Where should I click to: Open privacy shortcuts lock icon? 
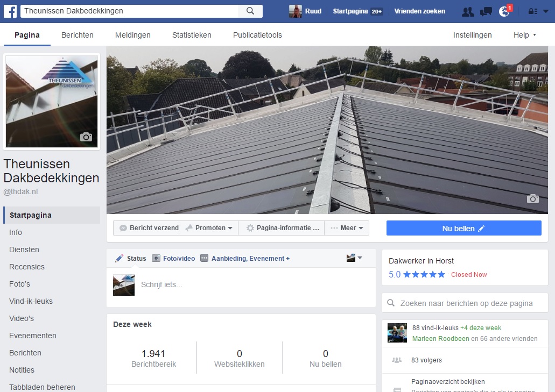click(533, 11)
